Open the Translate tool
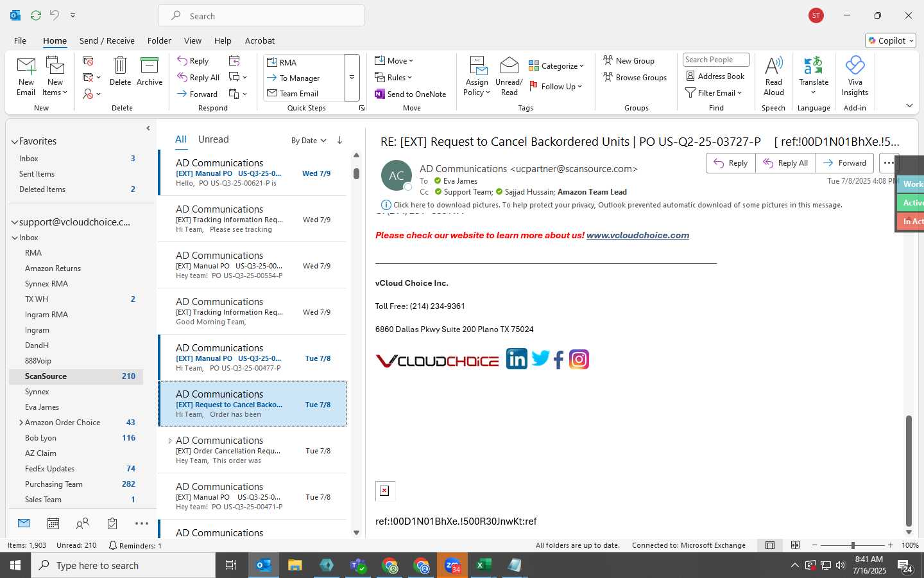 [814, 76]
